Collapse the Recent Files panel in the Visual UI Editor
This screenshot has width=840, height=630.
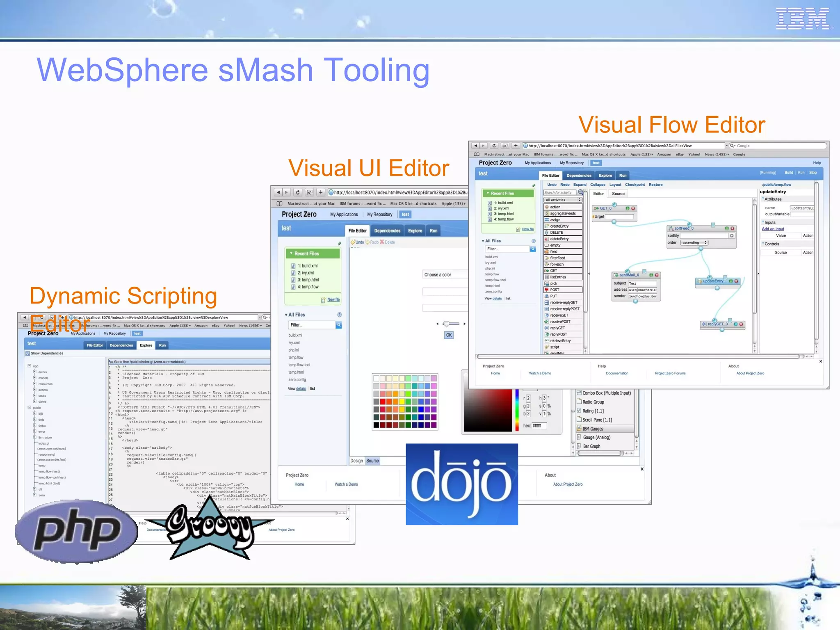(291, 253)
